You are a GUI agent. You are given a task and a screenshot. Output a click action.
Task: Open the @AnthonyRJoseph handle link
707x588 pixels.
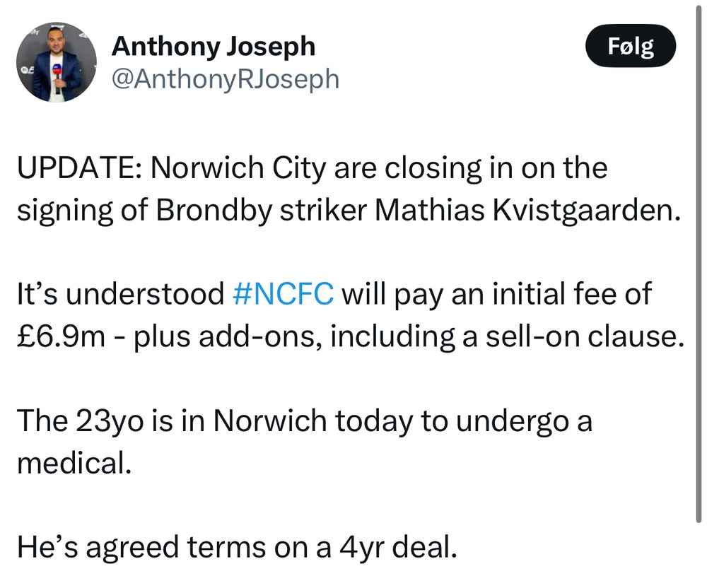226,78
